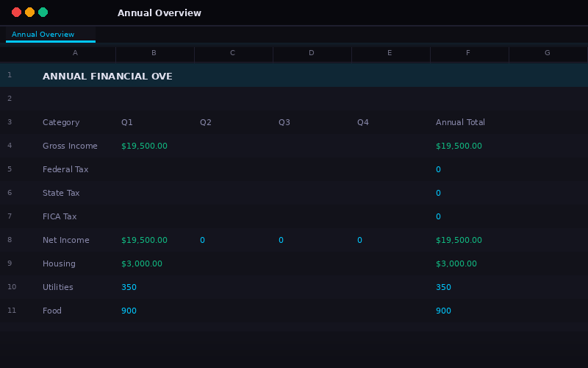588x368 pixels.
Task: Click Q1 Gross Income value $19,500.00
Action: tap(144, 146)
